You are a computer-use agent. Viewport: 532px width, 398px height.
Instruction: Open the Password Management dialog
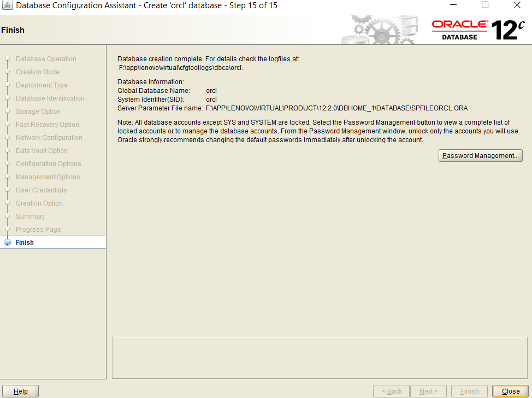[480, 155]
